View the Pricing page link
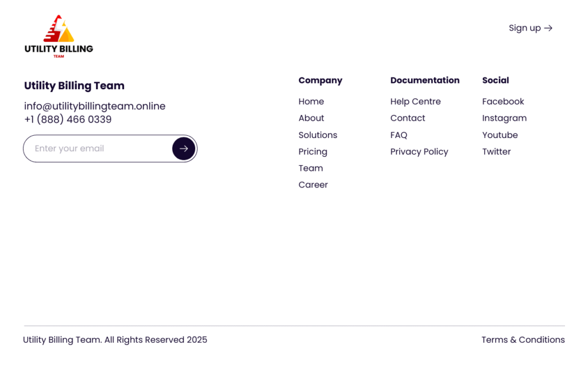This screenshot has width=588, height=368. [x=313, y=152]
